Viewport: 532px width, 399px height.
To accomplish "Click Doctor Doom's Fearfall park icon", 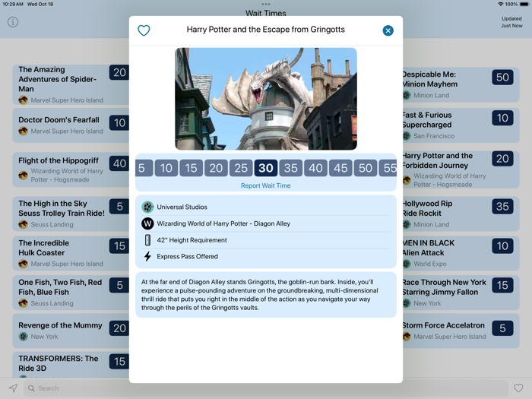I will 23,131.
